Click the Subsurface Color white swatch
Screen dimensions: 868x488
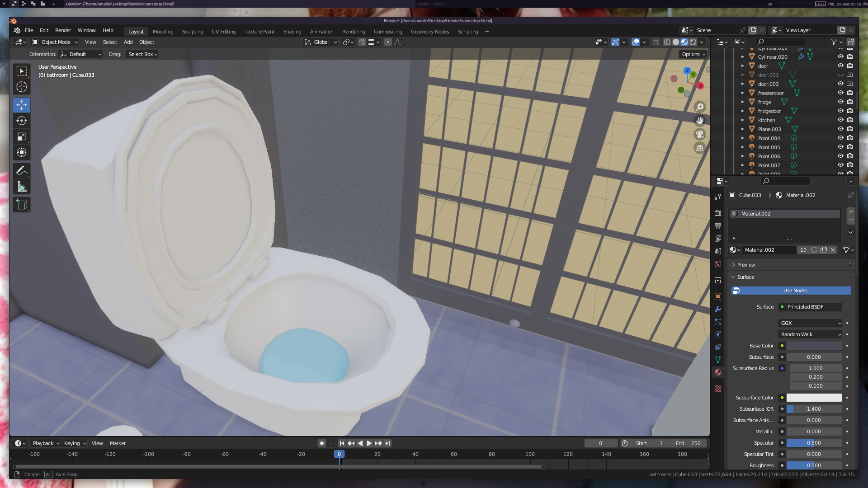point(814,398)
